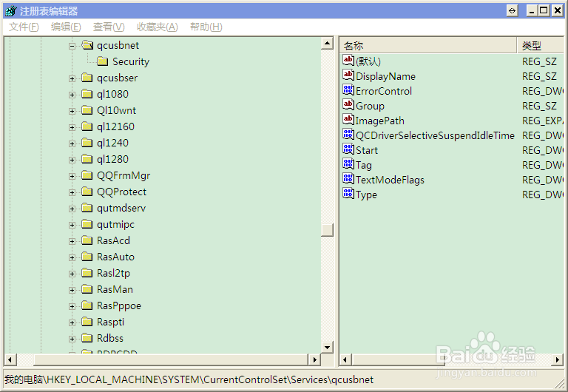The image size is (568, 392).
Task: Select the RasPppoe key
Action: tap(119, 305)
